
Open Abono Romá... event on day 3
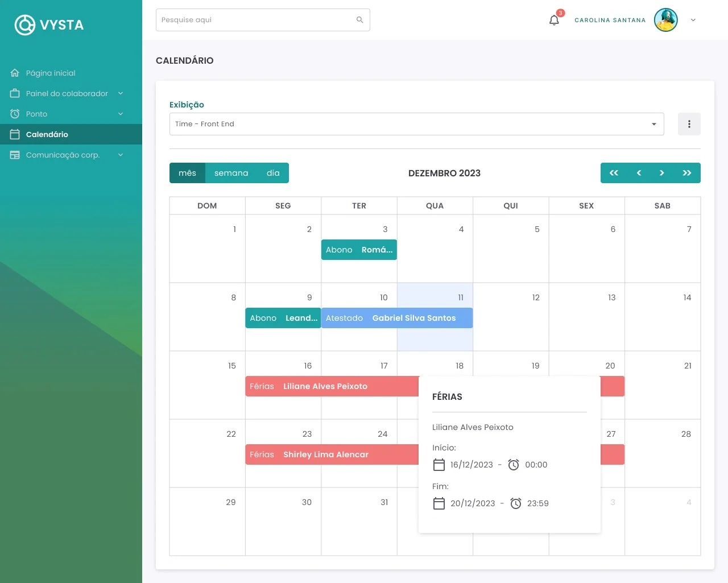359,250
